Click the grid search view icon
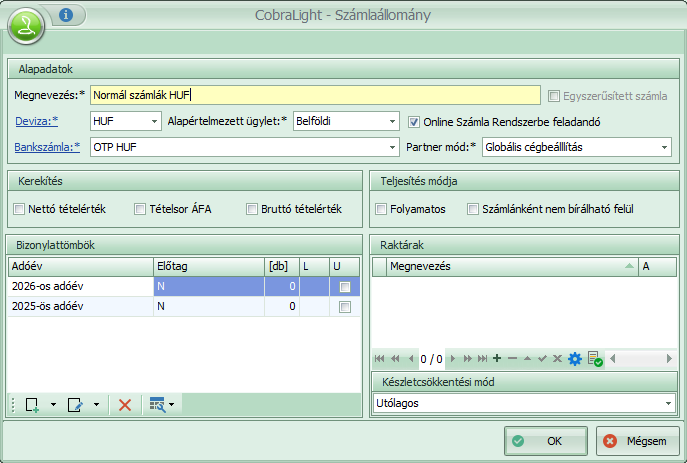The width and height of the screenshot is (687, 463). pos(156,404)
